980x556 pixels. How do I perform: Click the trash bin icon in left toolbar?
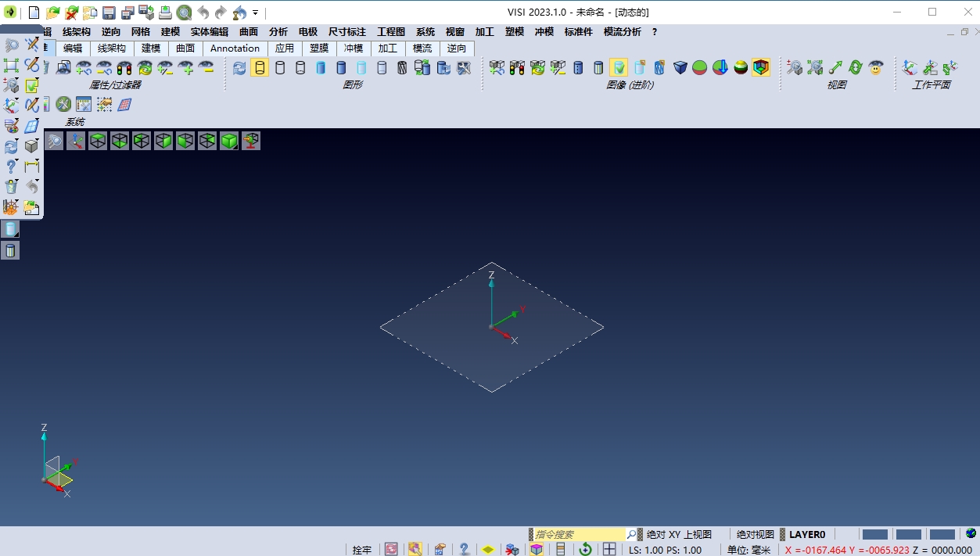[x=11, y=187]
